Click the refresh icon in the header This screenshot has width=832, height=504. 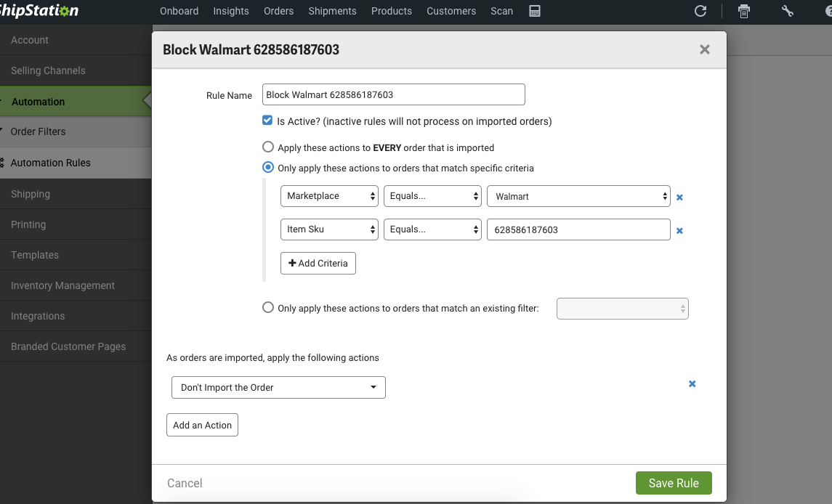tap(700, 11)
